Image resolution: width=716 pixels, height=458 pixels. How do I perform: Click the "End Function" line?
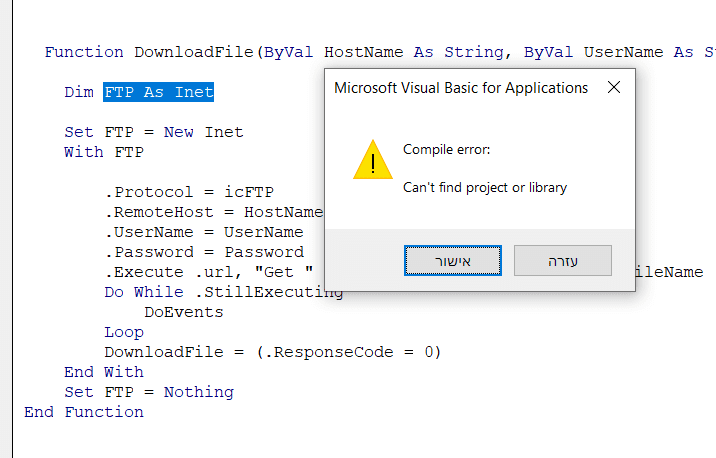(84, 412)
